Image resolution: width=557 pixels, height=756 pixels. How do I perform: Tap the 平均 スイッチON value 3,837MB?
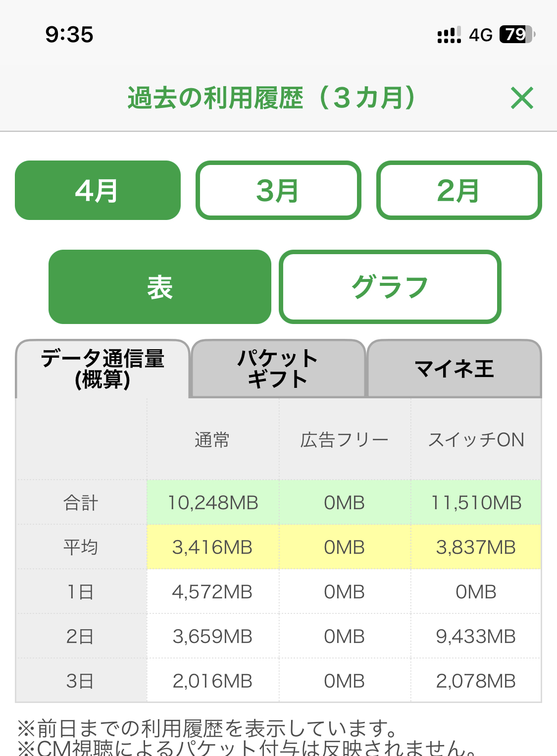476,547
